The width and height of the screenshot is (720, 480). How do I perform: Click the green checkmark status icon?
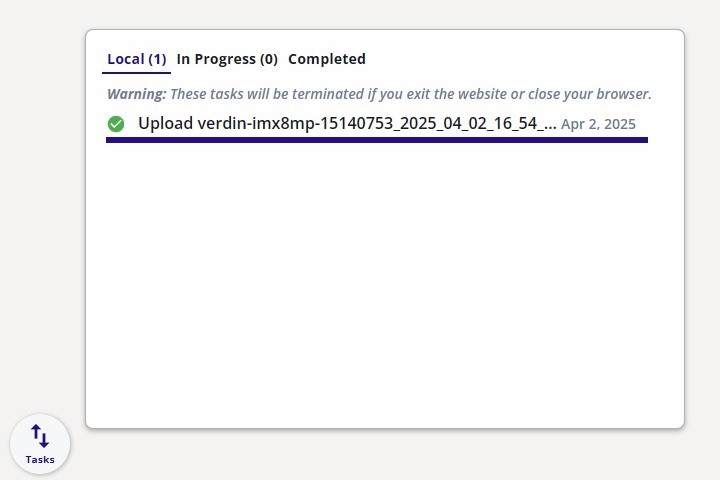pyautogui.click(x=116, y=124)
